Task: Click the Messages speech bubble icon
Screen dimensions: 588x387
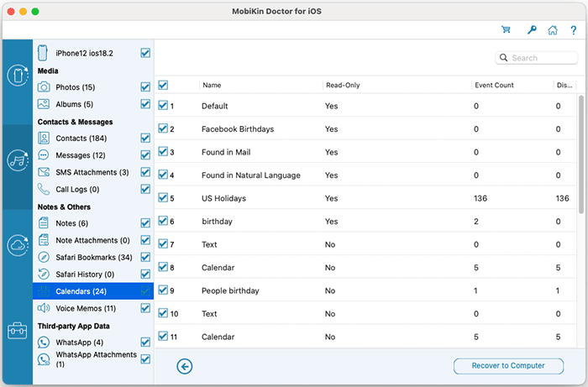Action: coord(44,154)
